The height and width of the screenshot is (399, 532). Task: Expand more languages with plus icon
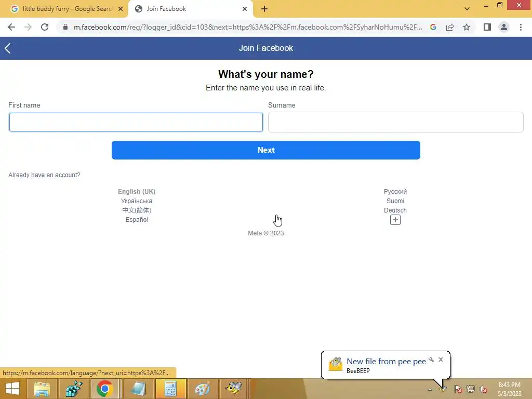tap(395, 220)
